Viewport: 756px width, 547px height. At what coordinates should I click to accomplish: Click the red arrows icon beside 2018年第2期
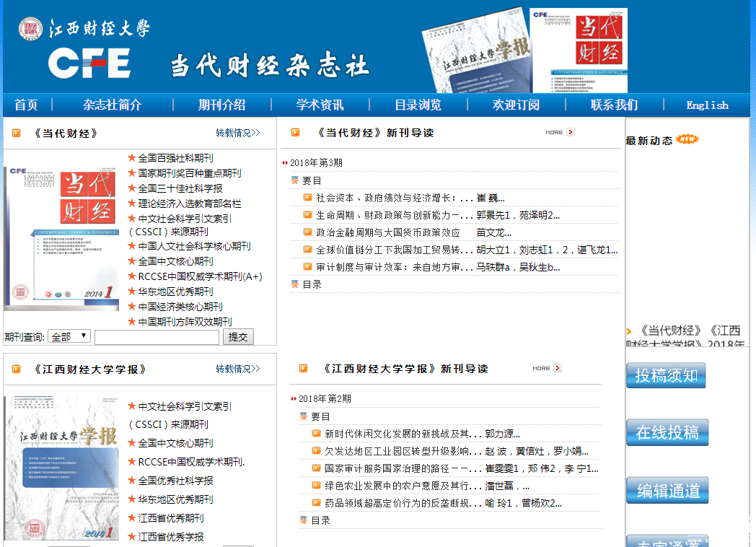pos(294,399)
